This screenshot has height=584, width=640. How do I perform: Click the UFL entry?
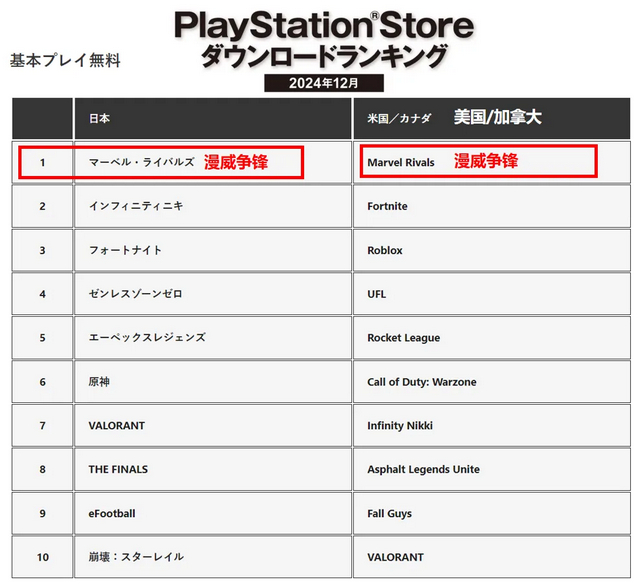tap(376, 294)
